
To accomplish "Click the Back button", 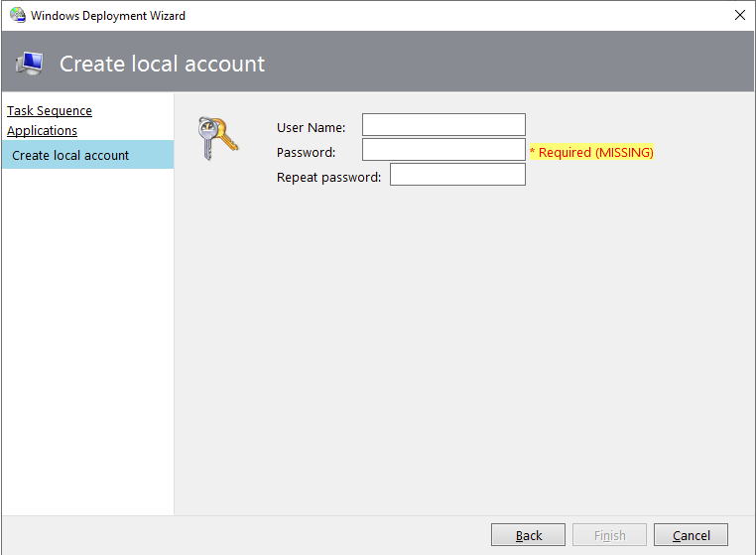I will tap(528, 535).
